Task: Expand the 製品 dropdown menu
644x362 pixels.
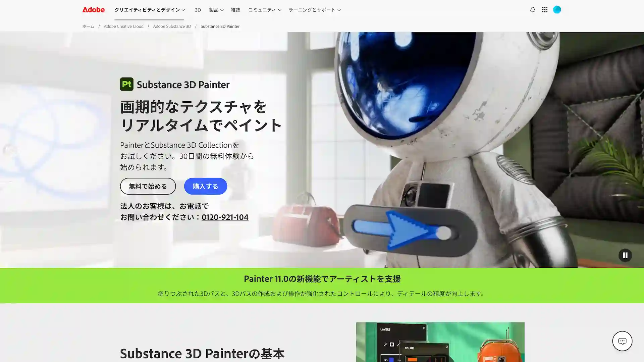Action: click(216, 10)
